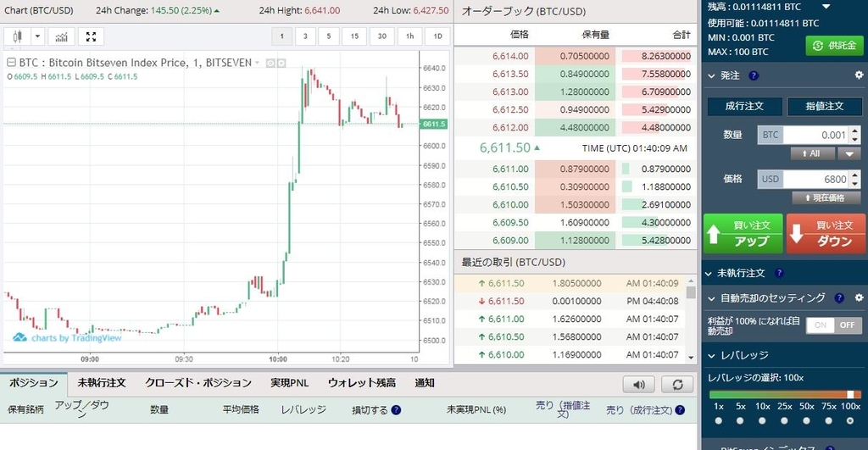This screenshot has width=868, height=450.
Task: Collapse the BTC index legend box icon
Action: pyautogui.click(x=11, y=63)
